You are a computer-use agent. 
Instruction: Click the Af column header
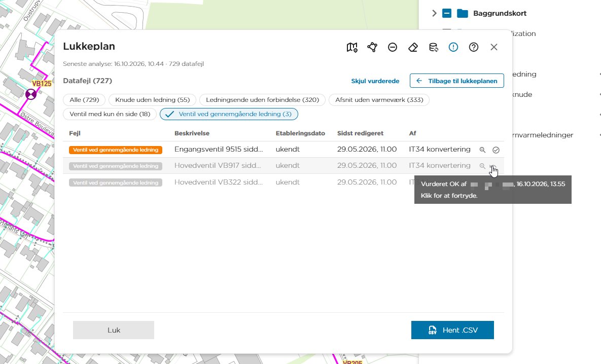pyautogui.click(x=412, y=133)
